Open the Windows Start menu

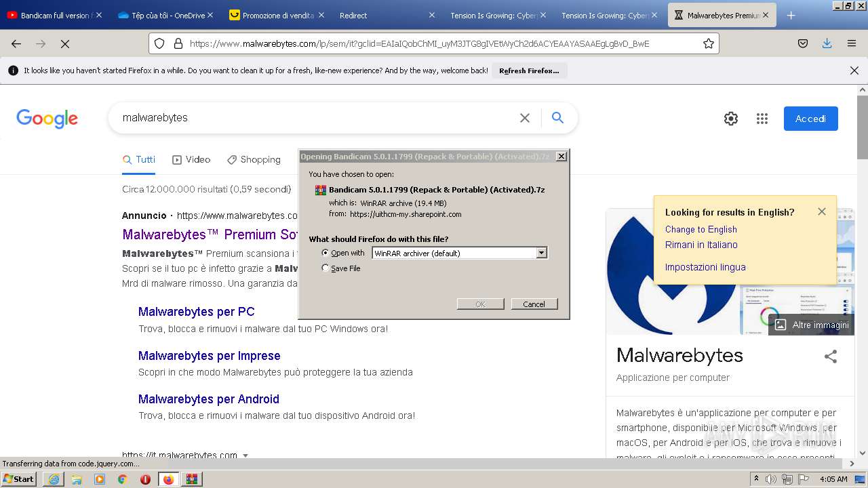[x=19, y=479]
